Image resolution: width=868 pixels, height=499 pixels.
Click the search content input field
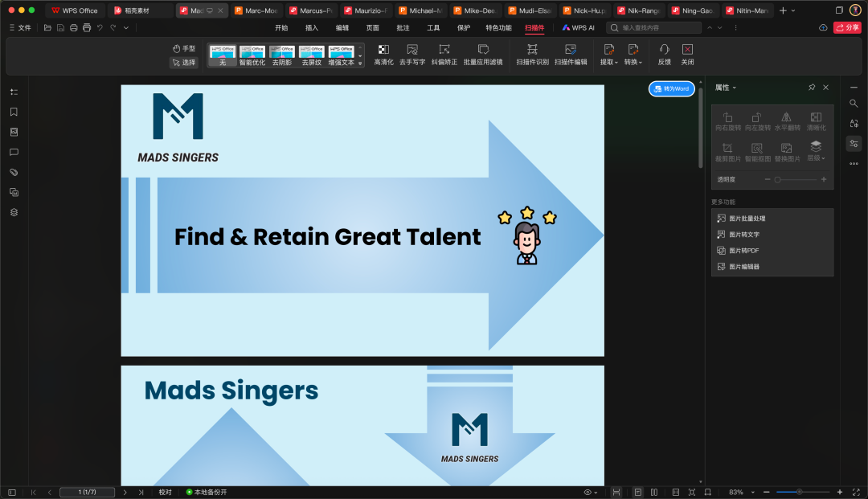(x=654, y=27)
